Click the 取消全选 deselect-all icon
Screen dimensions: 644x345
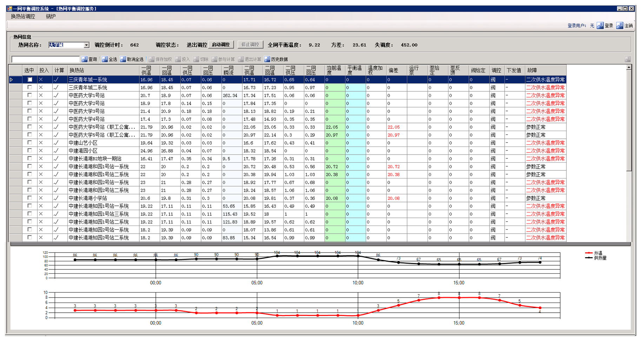point(123,59)
